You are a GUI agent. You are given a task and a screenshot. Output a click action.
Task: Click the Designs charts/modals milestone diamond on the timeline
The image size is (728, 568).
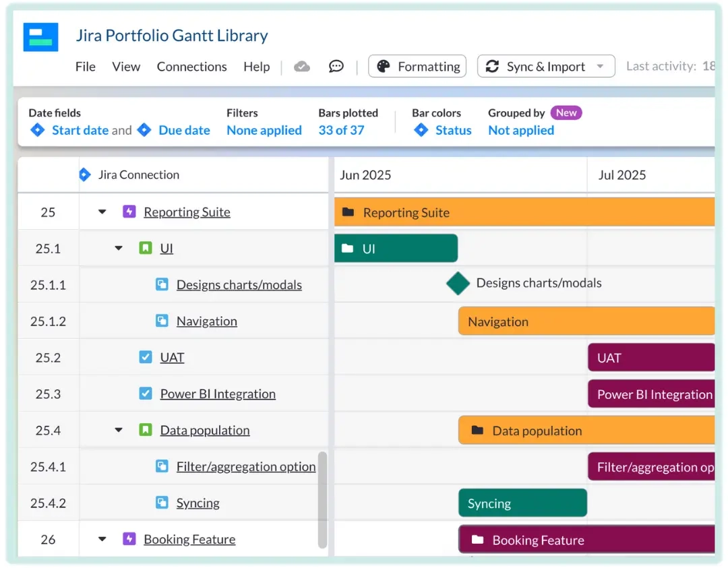pyautogui.click(x=458, y=283)
